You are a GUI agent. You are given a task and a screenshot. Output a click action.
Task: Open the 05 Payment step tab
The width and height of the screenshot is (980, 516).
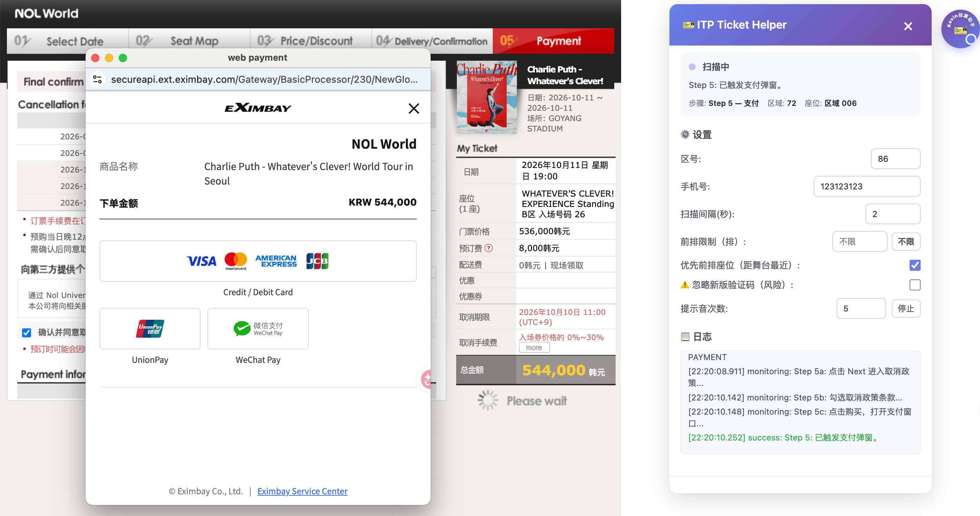[x=553, y=41]
